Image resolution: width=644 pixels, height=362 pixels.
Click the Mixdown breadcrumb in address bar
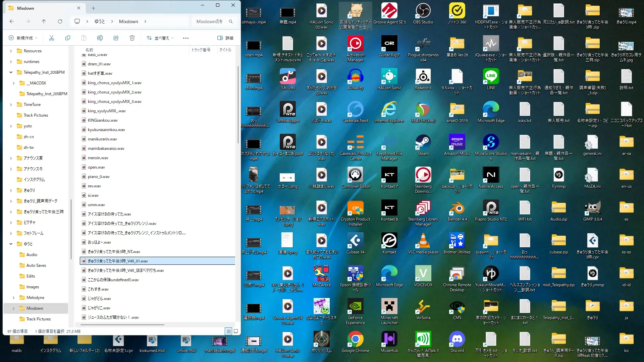point(128,21)
